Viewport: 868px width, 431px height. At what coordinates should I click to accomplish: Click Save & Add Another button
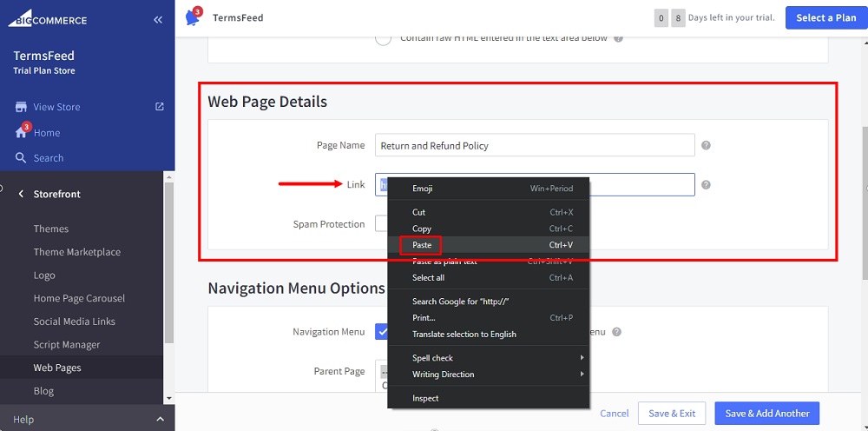coord(767,414)
